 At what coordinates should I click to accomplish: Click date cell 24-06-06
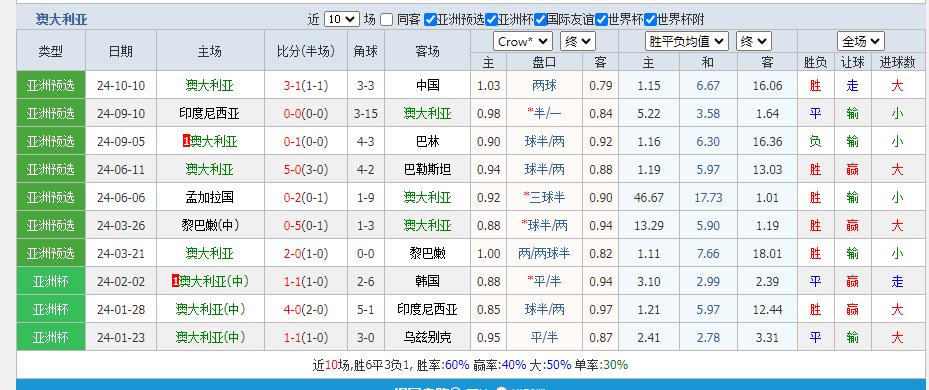coord(121,197)
